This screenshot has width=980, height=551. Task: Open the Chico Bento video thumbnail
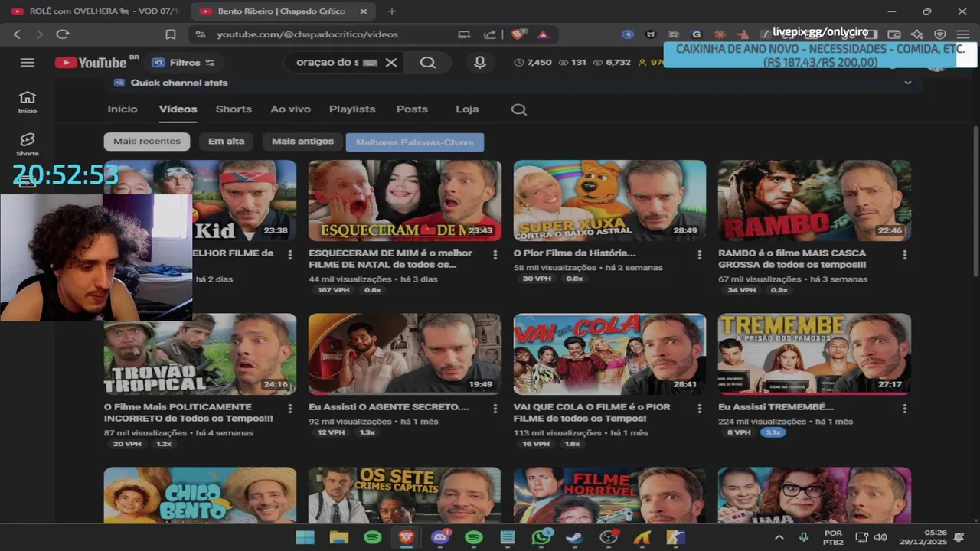click(200, 496)
